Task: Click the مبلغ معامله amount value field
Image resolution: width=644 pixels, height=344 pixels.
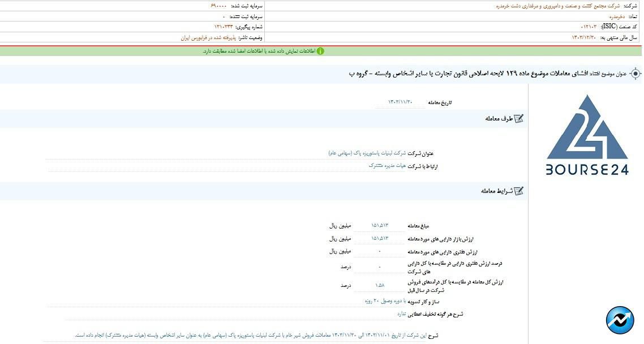Action: (x=380, y=226)
